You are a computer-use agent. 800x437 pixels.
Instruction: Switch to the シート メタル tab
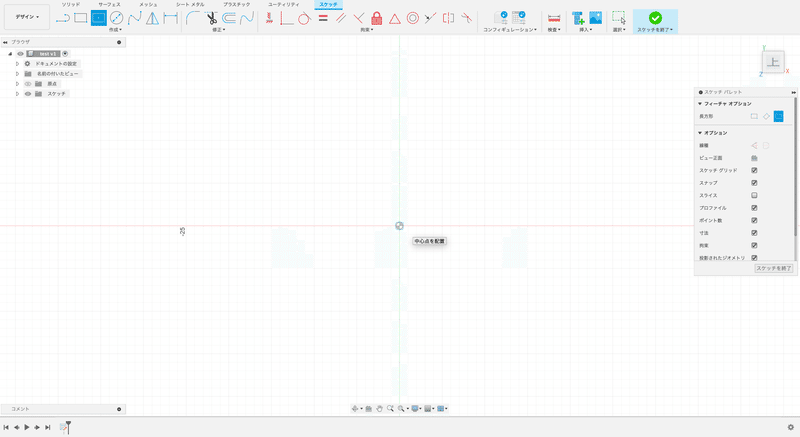point(190,5)
